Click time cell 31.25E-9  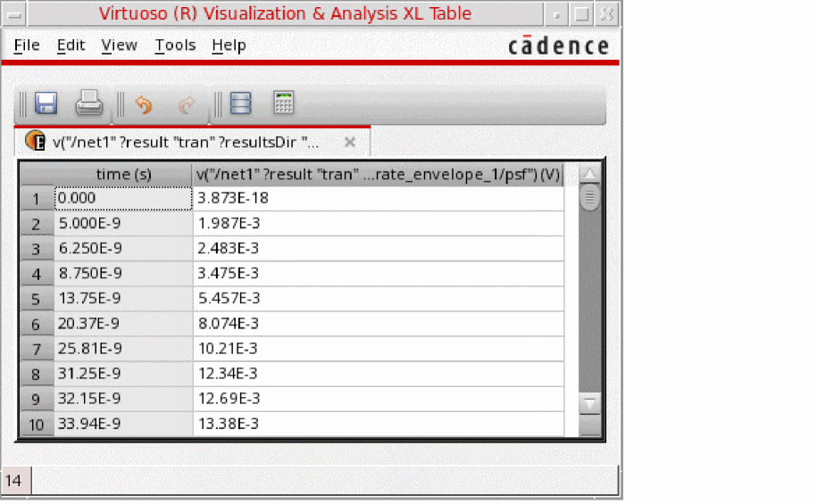(123, 374)
